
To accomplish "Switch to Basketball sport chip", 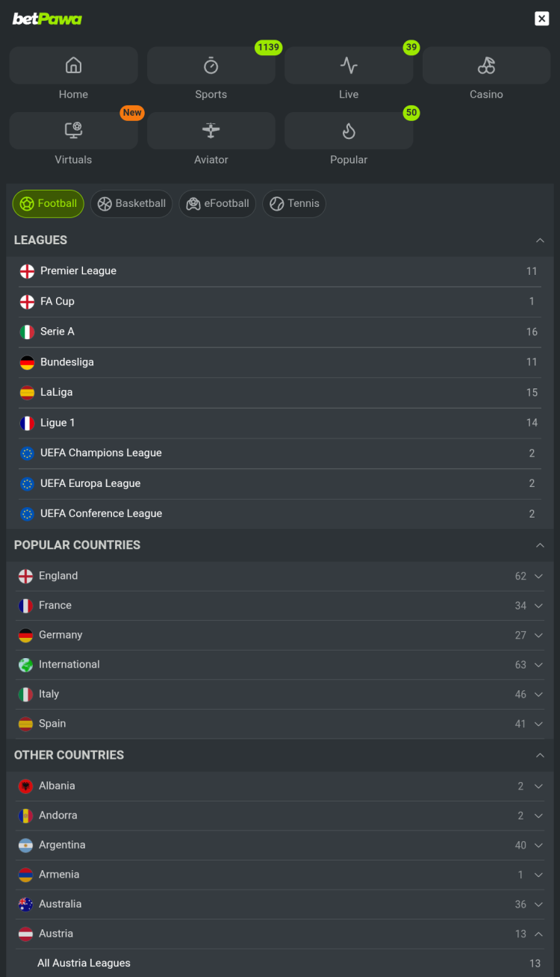I will click(x=131, y=204).
